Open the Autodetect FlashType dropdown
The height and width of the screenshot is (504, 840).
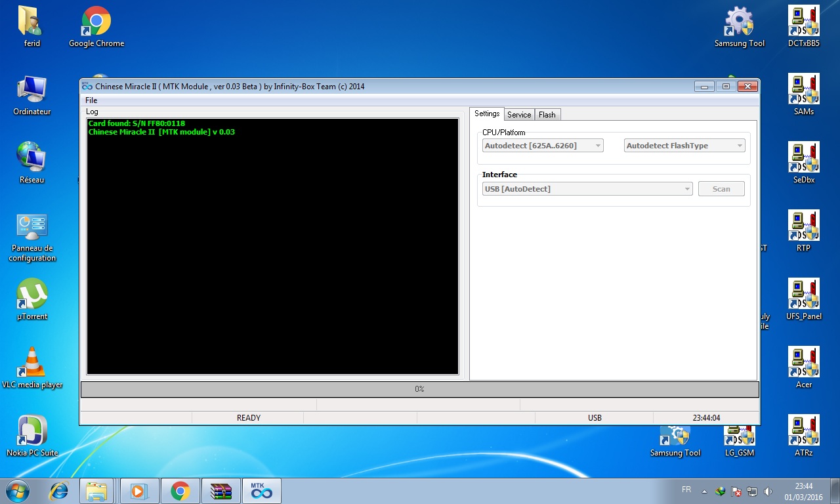point(684,146)
